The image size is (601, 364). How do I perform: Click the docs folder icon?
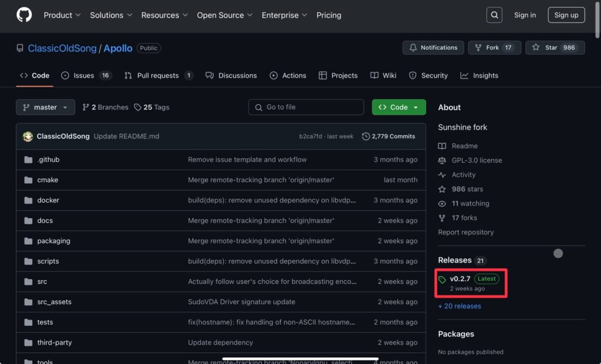tap(28, 220)
